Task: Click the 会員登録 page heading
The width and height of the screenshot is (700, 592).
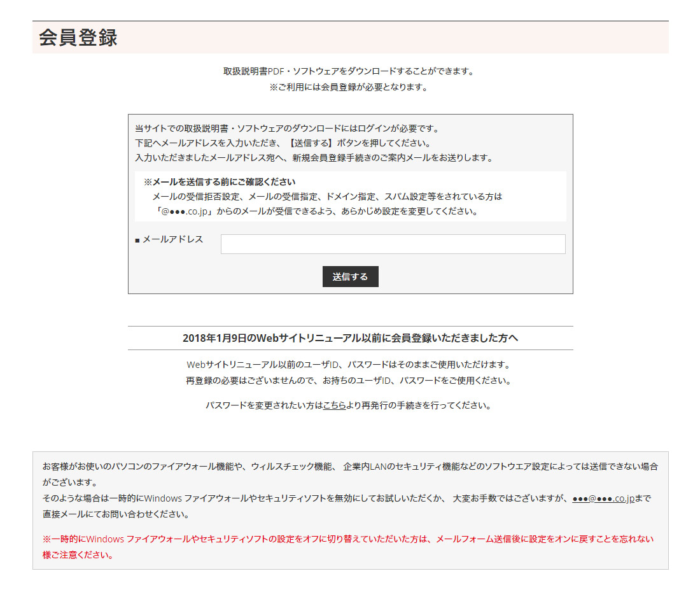Action: point(78,38)
